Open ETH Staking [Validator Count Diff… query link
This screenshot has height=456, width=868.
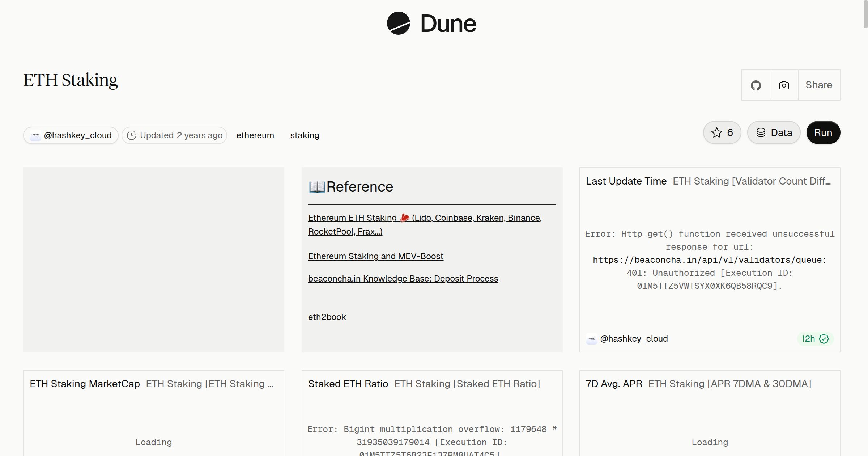752,181
